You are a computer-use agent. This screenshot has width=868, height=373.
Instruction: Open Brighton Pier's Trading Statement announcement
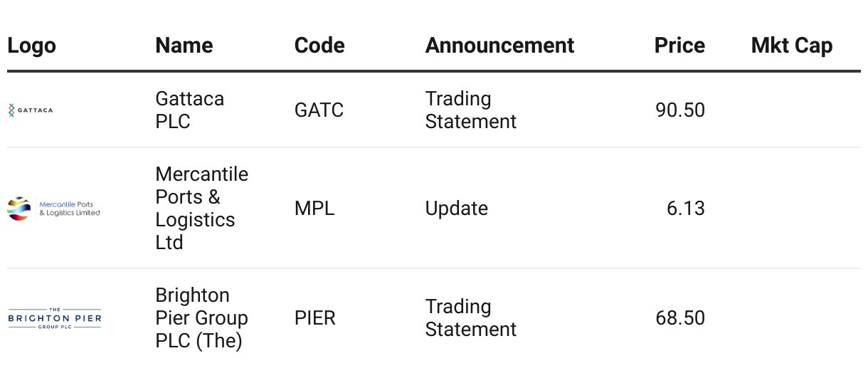(471, 318)
